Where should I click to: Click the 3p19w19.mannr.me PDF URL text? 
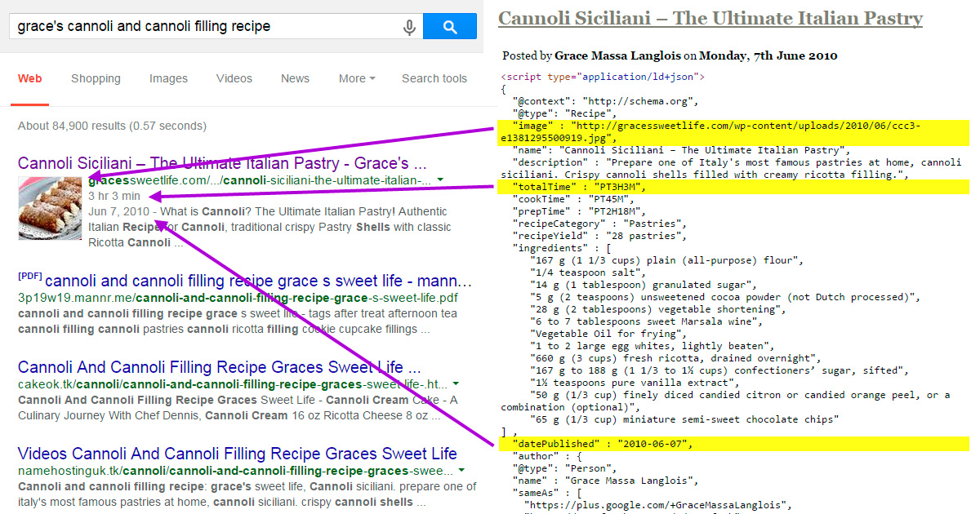[x=238, y=298]
